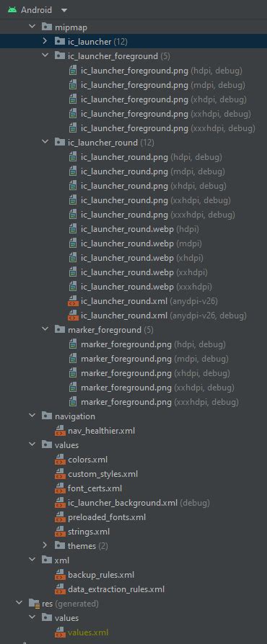Viewport: 267px width, 644px height.
Task: Click the xml folder icon
Action: click(x=47, y=560)
